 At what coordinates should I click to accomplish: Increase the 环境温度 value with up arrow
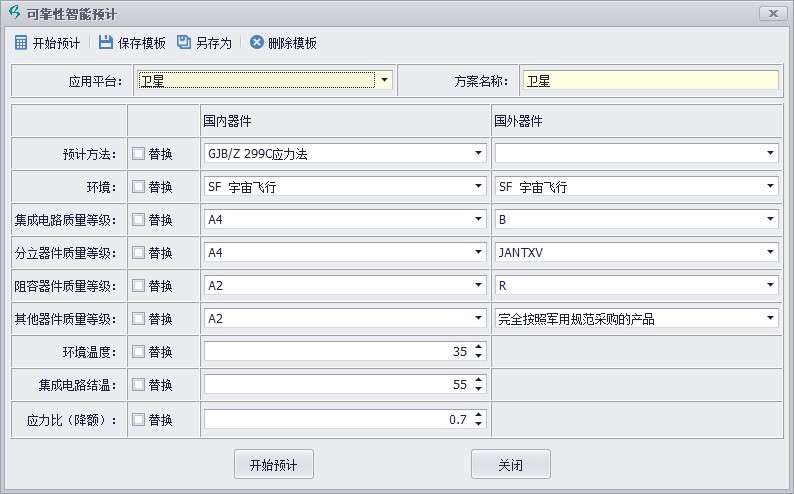pos(479,348)
